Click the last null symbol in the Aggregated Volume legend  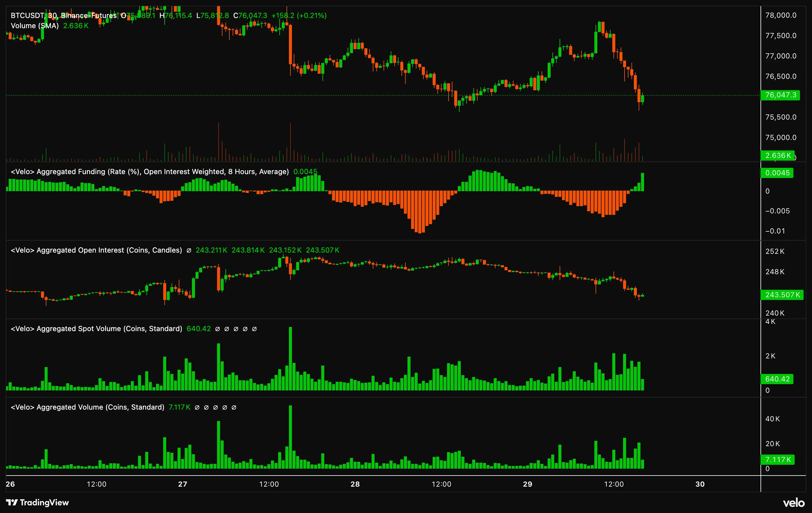(x=234, y=407)
